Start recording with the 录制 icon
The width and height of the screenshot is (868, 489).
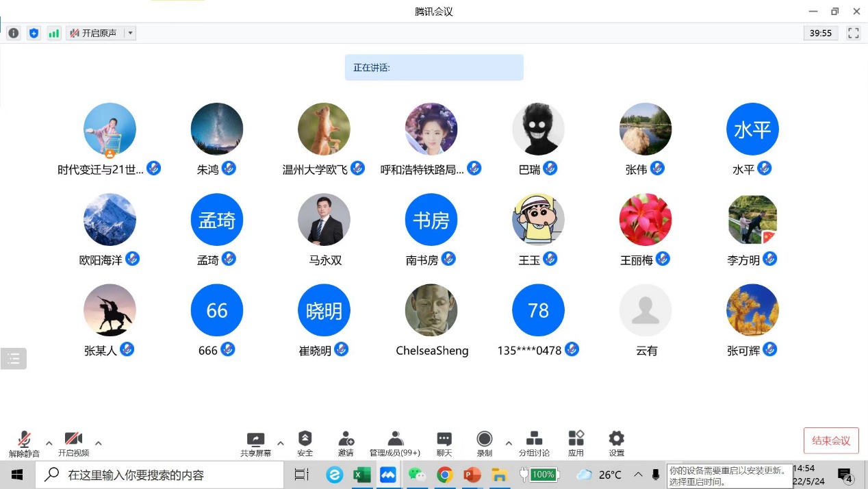(485, 443)
